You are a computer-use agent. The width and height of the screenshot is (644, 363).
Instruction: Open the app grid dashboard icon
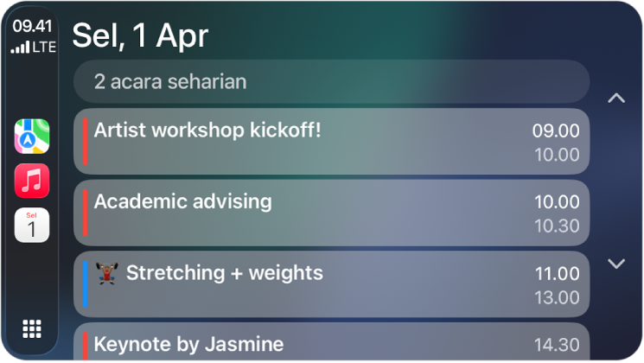click(x=32, y=328)
